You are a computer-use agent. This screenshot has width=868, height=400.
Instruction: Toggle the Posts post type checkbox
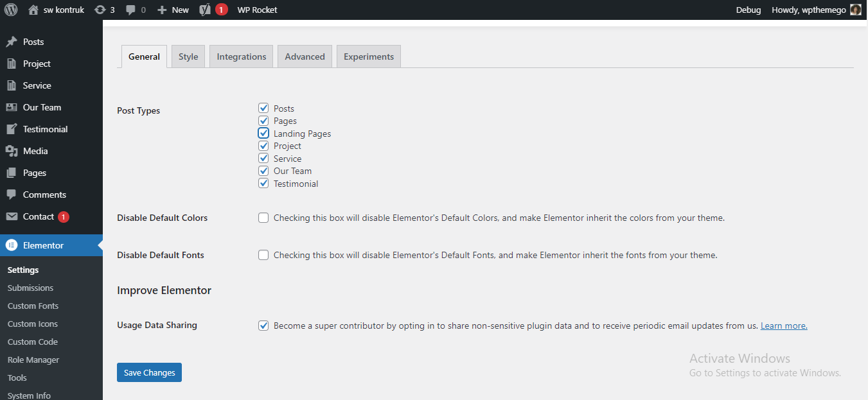click(x=263, y=109)
